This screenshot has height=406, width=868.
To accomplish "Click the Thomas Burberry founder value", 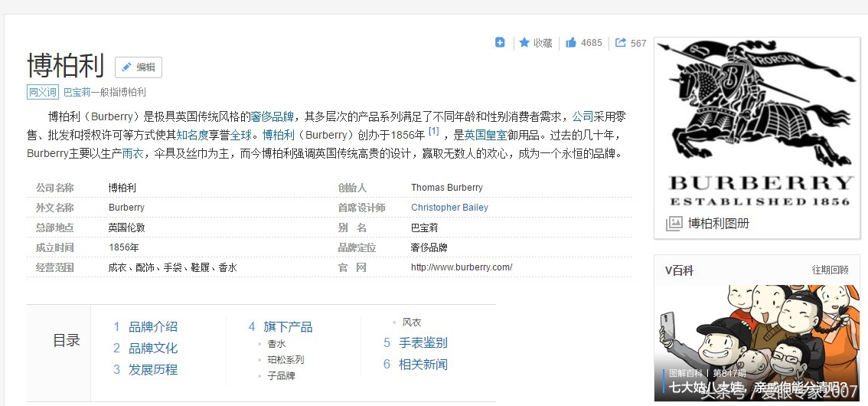I will click(447, 188).
